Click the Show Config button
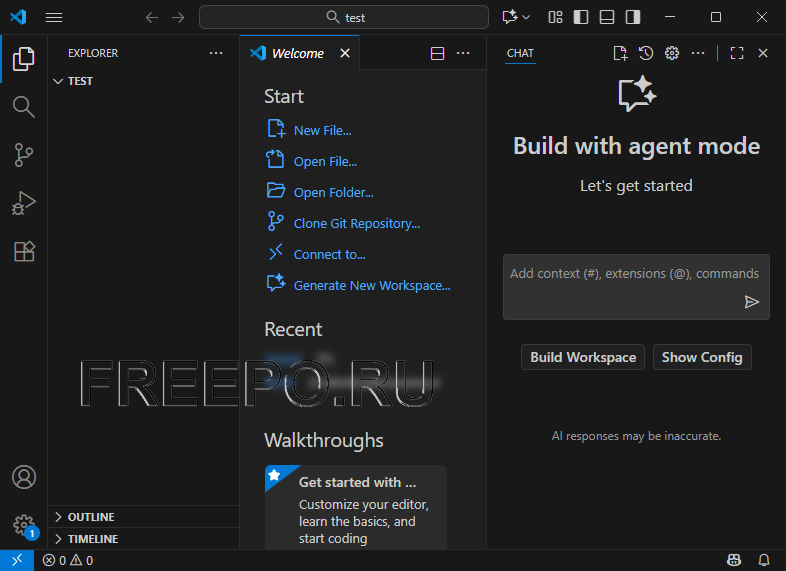 [702, 357]
